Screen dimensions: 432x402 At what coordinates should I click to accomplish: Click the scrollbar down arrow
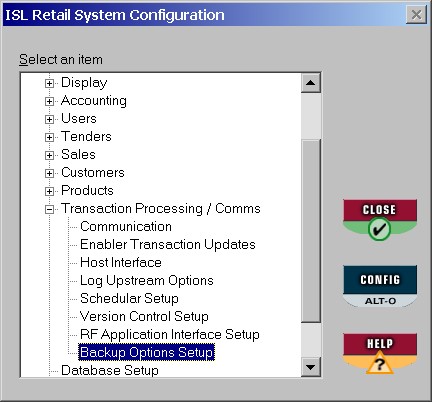[311, 367]
